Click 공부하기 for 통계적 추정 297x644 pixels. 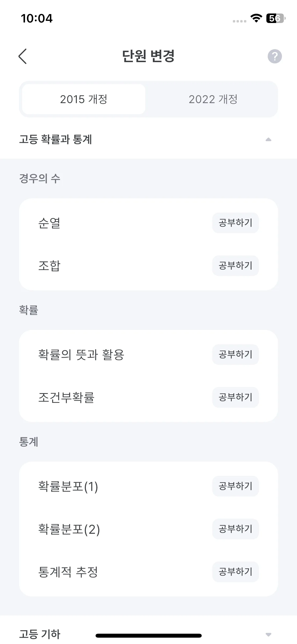click(x=235, y=572)
